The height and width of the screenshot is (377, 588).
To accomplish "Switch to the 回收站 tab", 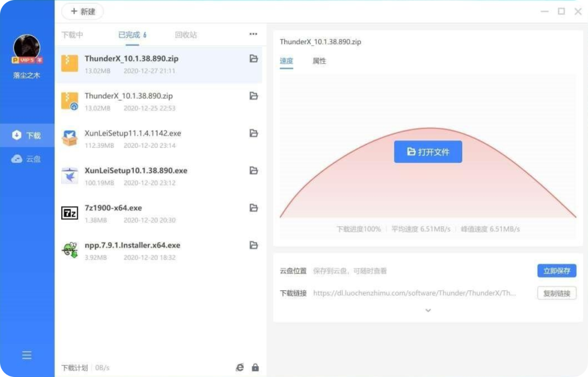I will point(186,35).
